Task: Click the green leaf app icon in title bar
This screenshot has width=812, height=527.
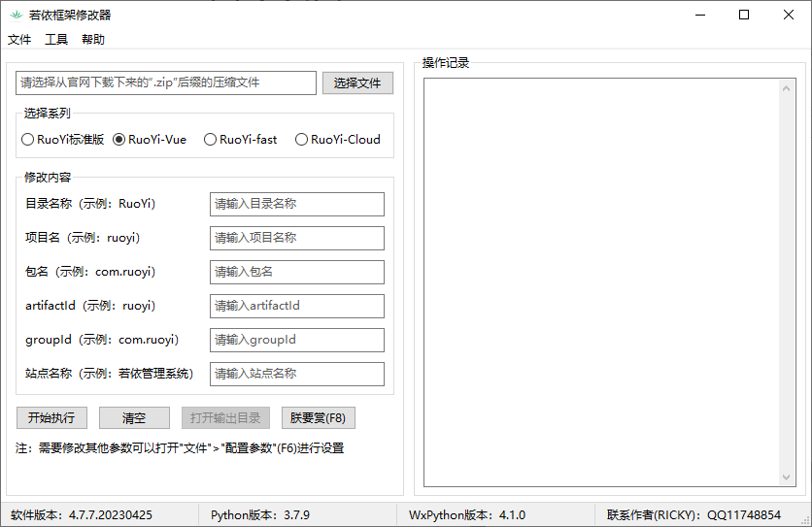Action: 17,15
